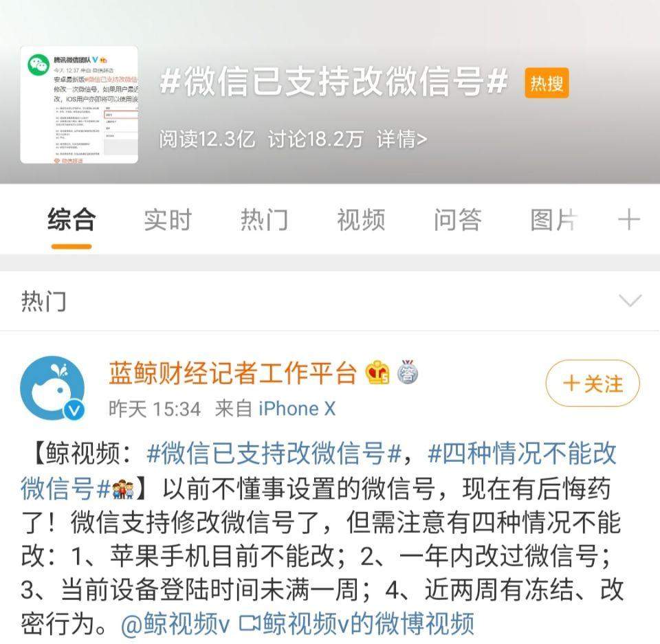Image resolution: width=660 pixels, height=644 pixels.
Task: Open the topic thumbnail image
Action: 79,104
